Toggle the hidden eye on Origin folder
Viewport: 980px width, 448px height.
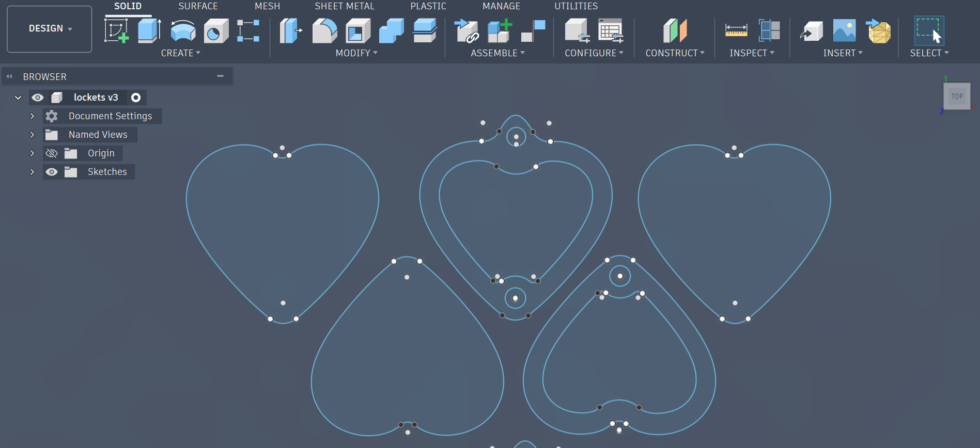[x=52, y=153]
